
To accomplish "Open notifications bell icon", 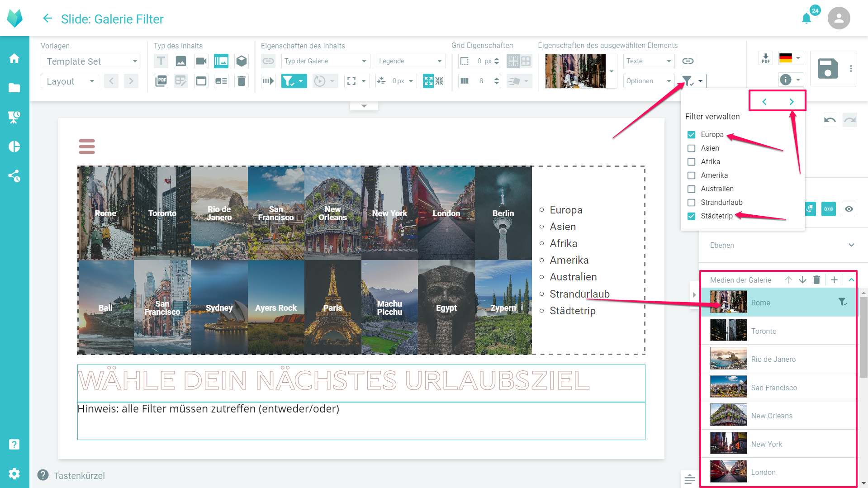I will (x=806, y=19).
